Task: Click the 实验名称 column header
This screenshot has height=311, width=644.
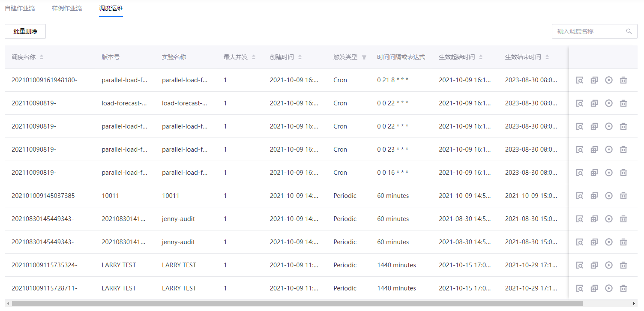Action: 174,57
